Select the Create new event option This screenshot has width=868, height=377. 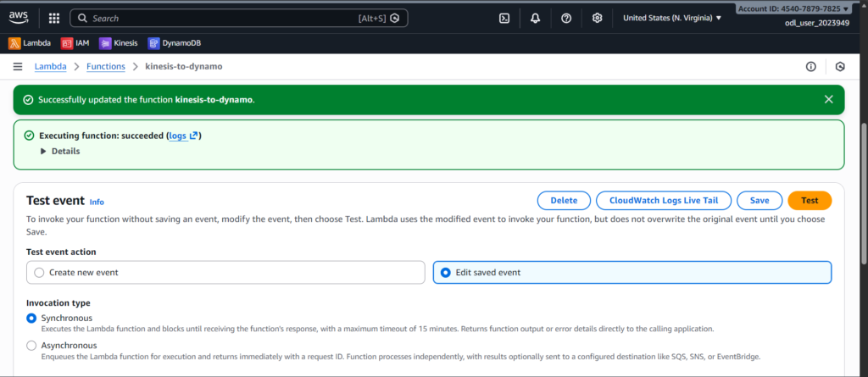39,272
